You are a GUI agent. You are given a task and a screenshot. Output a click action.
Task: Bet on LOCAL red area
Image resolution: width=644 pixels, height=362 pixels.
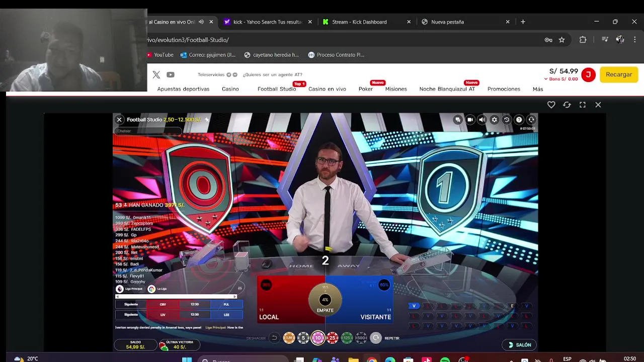click(284, 299)
